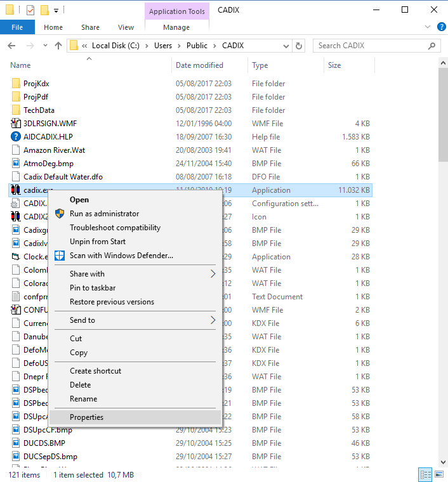
Task: Click the AIDCADIX.HLP help file icon
Action: tap(16, 137)
